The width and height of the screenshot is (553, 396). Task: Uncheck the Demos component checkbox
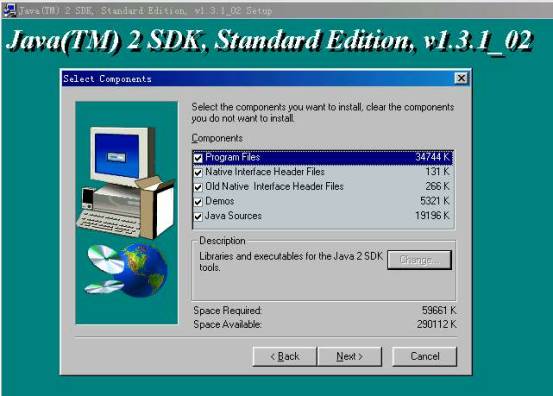click(198, 202)
